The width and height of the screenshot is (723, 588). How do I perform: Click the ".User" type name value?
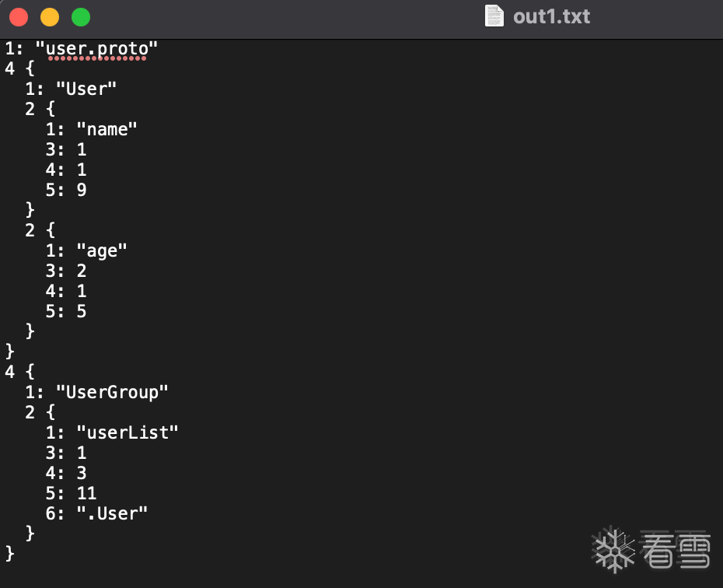[112, 513]
